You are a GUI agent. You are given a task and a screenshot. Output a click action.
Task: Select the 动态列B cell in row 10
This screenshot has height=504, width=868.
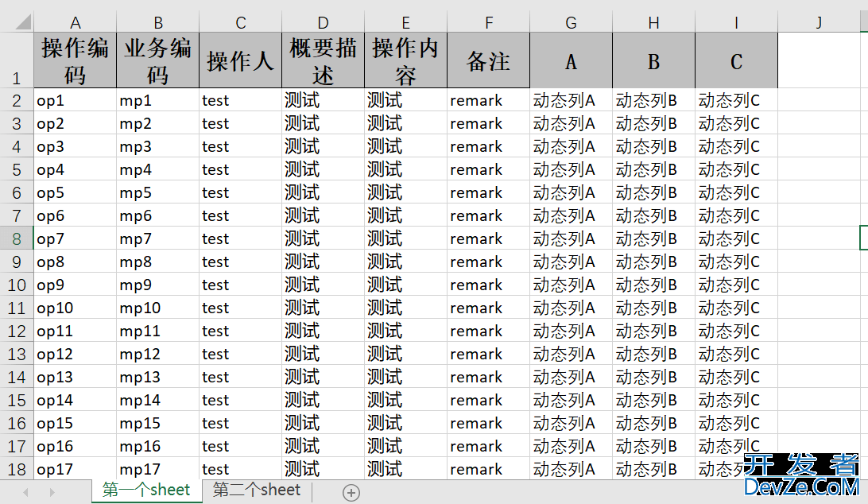[653, 285]
